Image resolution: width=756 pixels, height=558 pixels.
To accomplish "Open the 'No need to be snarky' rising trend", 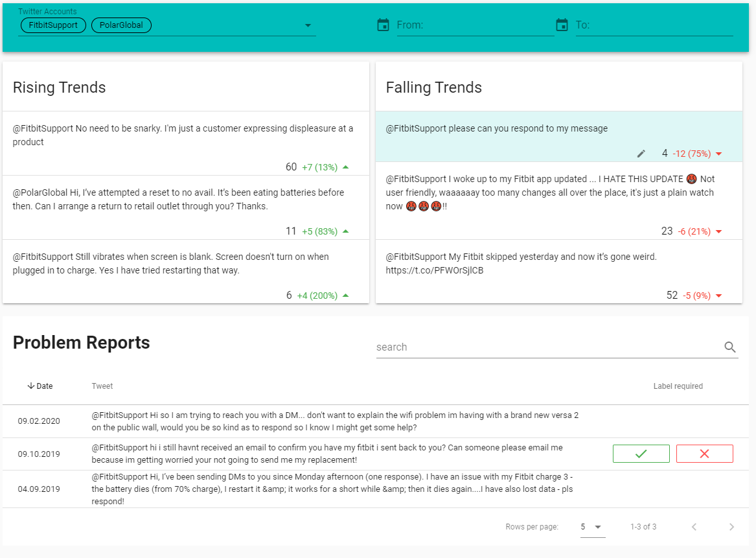I will coord(186,143).
